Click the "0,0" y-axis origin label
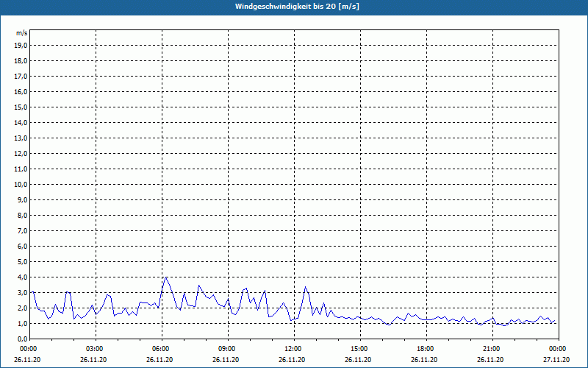This screenshot has height=368, width=588. (x=22, y=339)
